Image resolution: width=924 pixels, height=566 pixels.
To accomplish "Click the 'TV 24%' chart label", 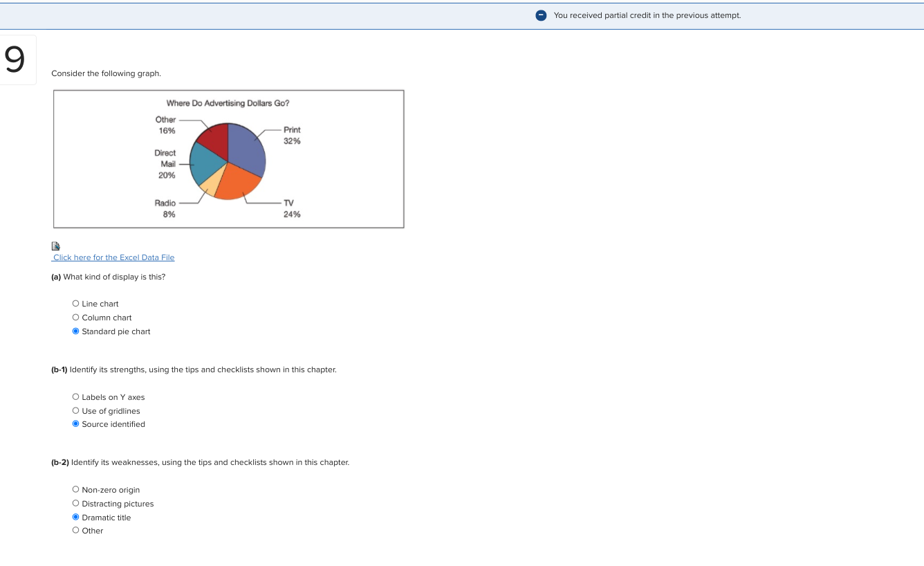I will [x=292, y=208].
